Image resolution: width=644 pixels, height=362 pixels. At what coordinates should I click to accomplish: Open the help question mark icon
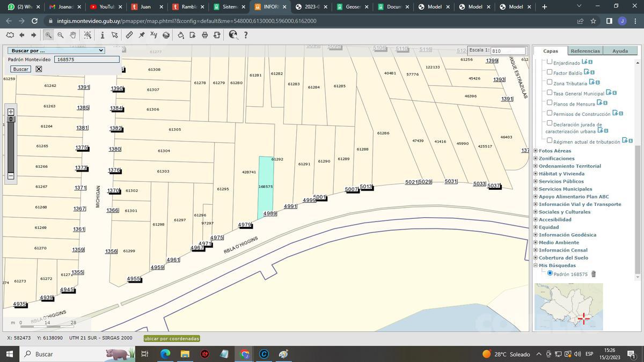coord(246,35)
